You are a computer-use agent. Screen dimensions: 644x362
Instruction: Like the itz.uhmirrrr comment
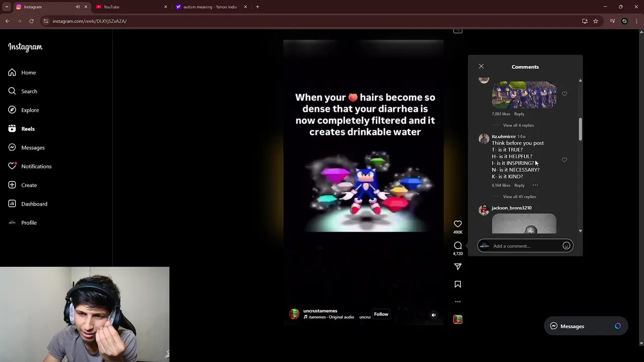(565, 160)
